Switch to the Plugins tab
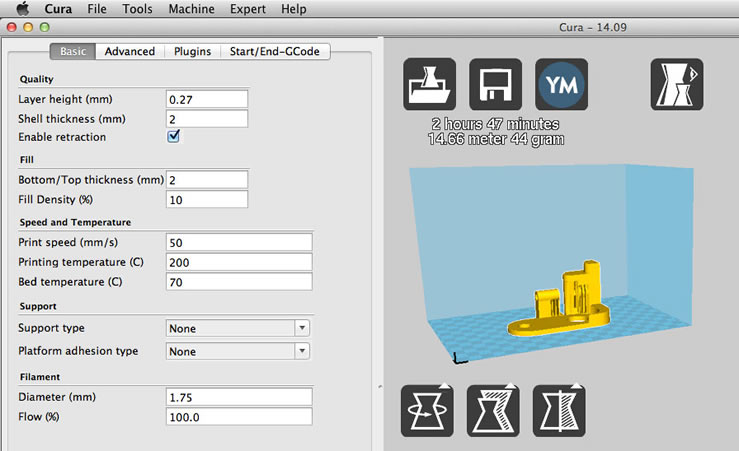The height and width of the screenshot is (451, 739). [x=192, y=51]
